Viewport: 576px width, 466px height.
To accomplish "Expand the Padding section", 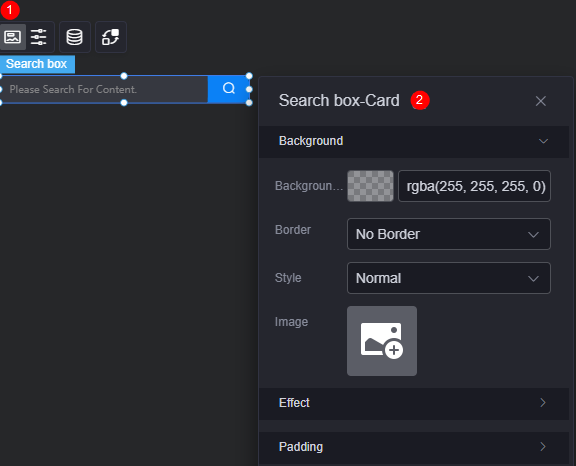I will 414,447.
